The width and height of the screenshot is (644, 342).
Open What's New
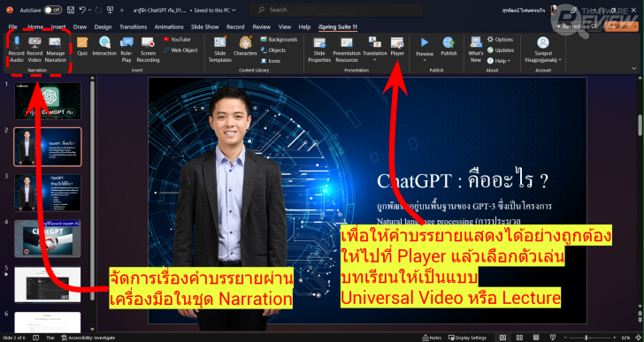pyautogui.click(x=476, y=49)
